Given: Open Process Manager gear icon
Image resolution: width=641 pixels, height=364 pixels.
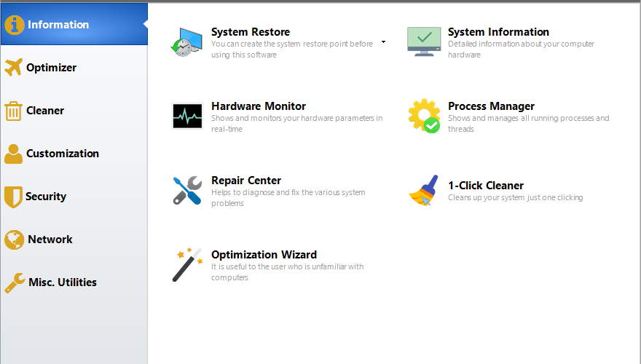Looking at the screenshot, I should point(424,116).
